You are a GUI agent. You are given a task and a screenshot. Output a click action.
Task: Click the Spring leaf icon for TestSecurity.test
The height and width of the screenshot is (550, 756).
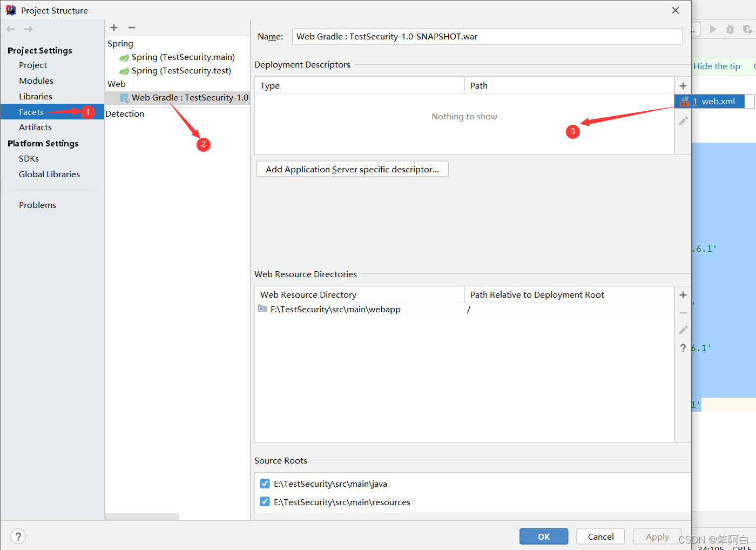pos(124,71)
